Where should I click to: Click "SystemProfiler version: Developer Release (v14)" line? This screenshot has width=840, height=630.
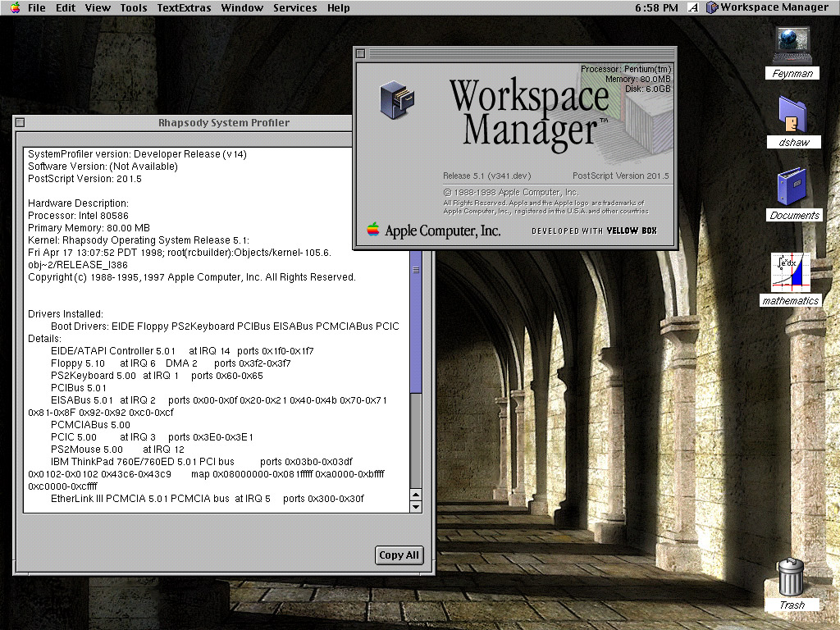pos(137,153)
